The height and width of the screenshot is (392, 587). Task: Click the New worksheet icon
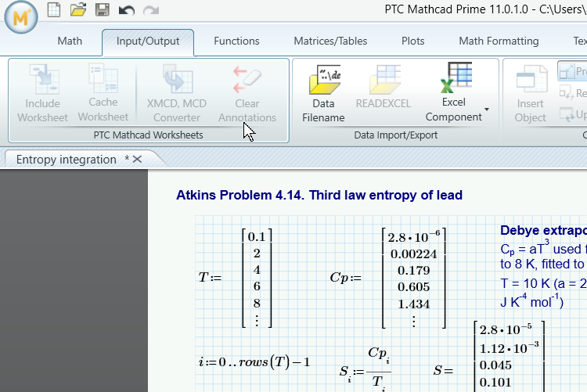click(x=53, y=10)
